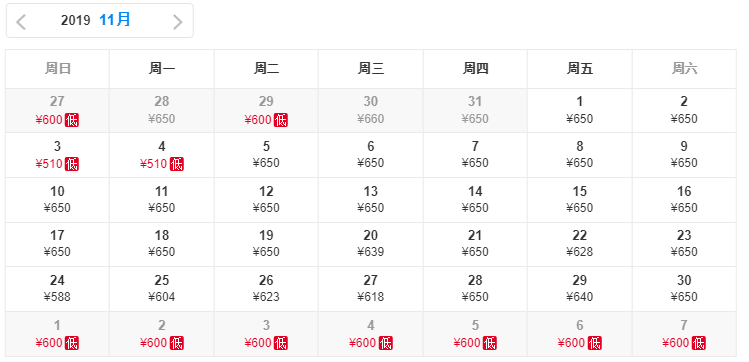Image resolution: width=749 pixels, height=362 pixels.
Task: Click the 低 badge on December 1
Action: click(72, 343)
